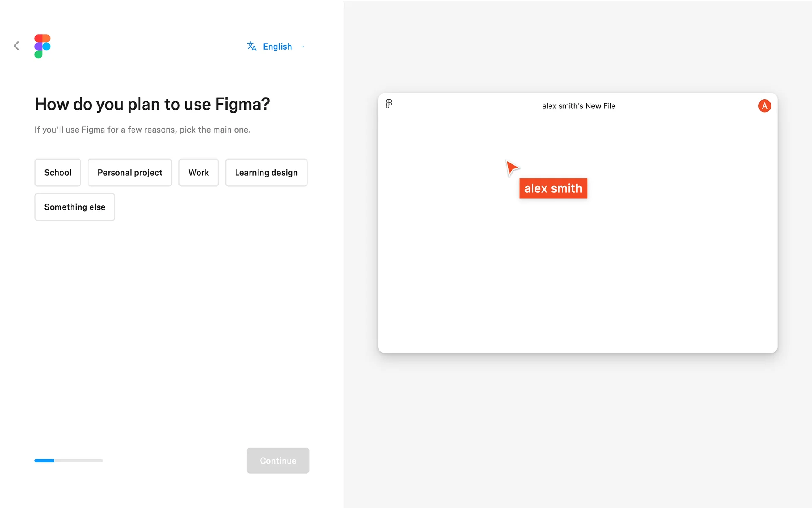Click the translate language icon
Viewport: 812px width, 508px height.
(252, 46)
